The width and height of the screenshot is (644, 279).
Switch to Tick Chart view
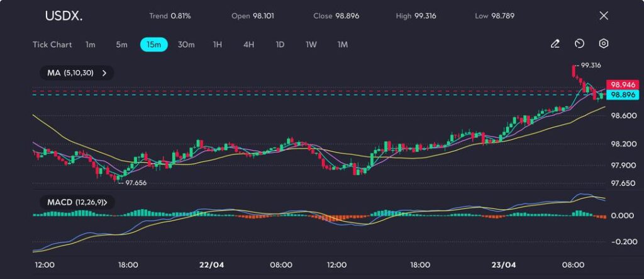[52, 45]
